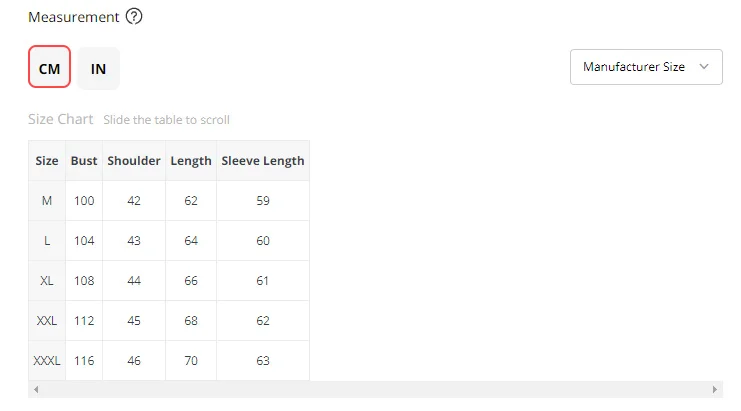
Task: Click the Shoulder column header
Action: (x=134, y=160)
